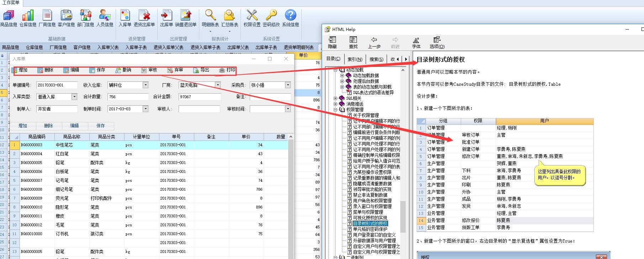Open 收入仓库 dropdown arrow
This screenshot has width=644, height=259.
(145, 85)
